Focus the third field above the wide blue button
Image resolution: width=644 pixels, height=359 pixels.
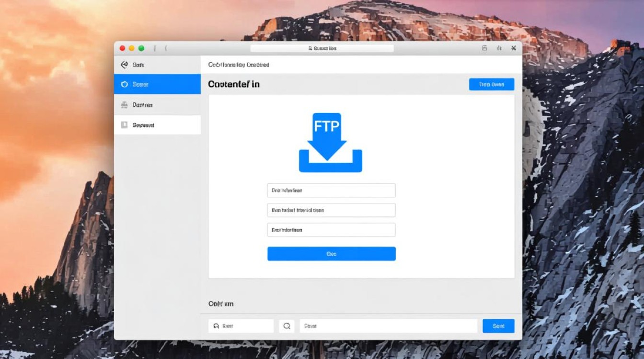click(331, 230)
